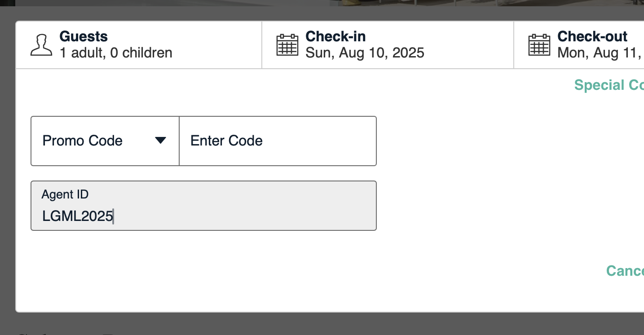Click the Cancel link
Viewport: 644px width, 335px height.
click(625, 271)
